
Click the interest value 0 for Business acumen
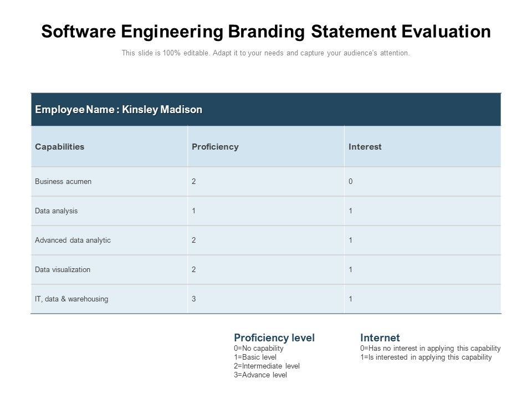click(x=350, y=182)
